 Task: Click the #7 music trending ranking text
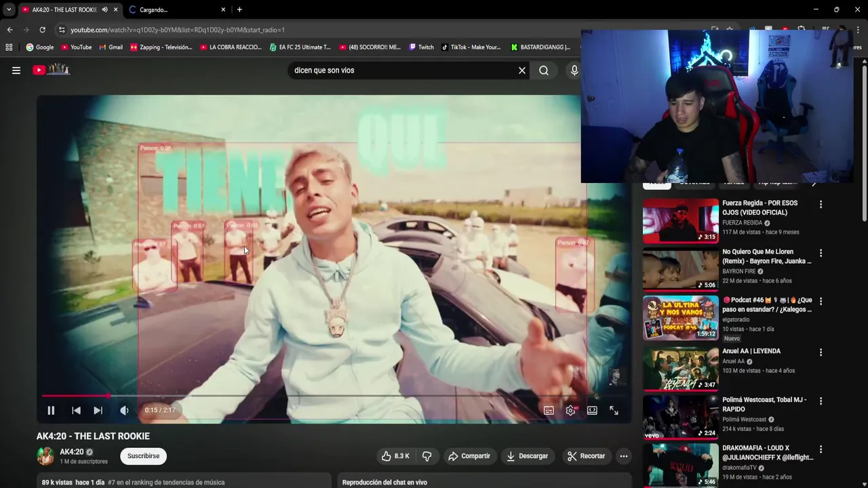tap(166, 483)
